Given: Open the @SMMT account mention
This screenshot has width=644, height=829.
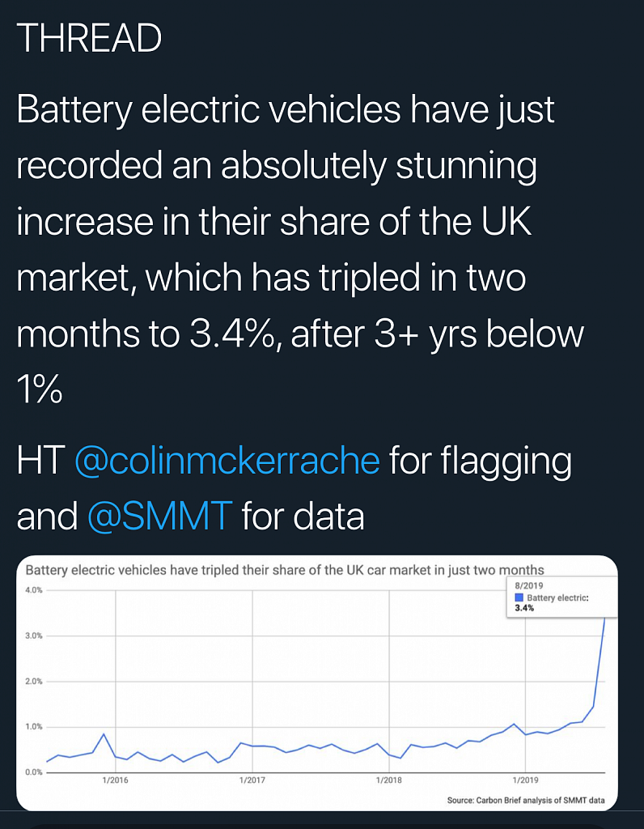Looking at the screenshot, I should tap(159, 517).
